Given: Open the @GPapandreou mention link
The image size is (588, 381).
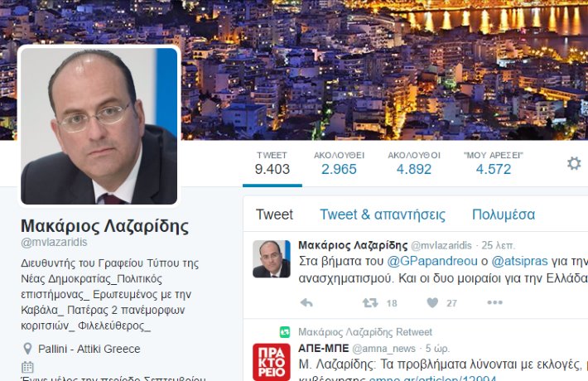Looking at the screenshot, I should pyautogui.click(x=432, y=261).
